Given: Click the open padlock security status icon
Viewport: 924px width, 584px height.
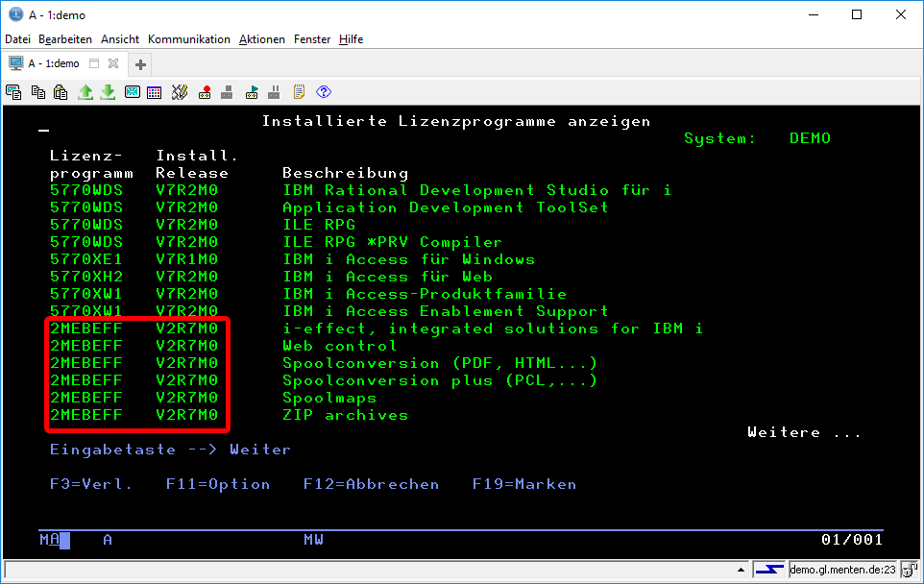Looking at the screenshot, I should coord(910,570).
